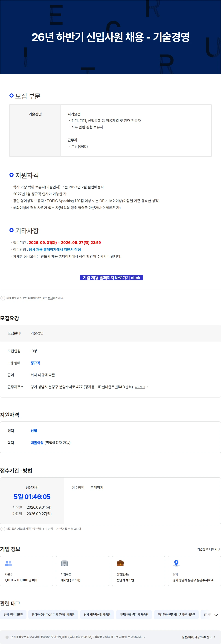
Task: Select the 건강친화 인증기업 온라인 채용관 tag
Action: (176, 615)
